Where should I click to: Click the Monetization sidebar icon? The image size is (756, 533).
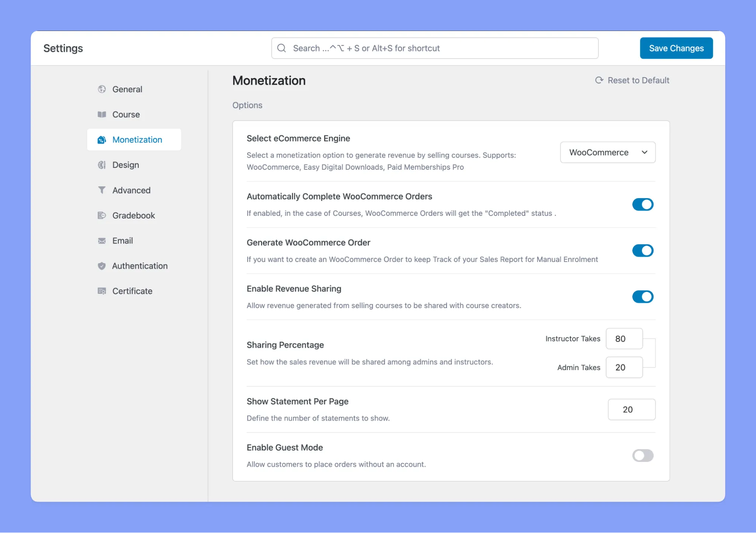pyautogui.click(x=102, y=140)
